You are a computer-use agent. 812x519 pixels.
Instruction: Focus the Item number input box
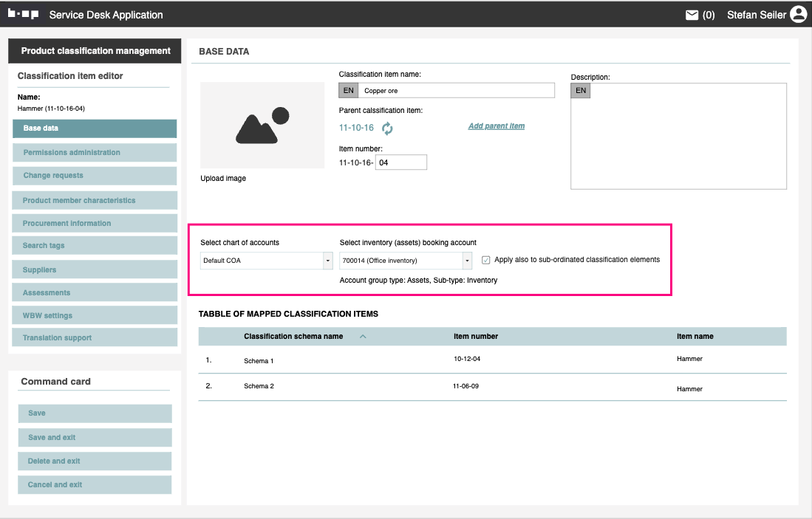click(400, 163)
